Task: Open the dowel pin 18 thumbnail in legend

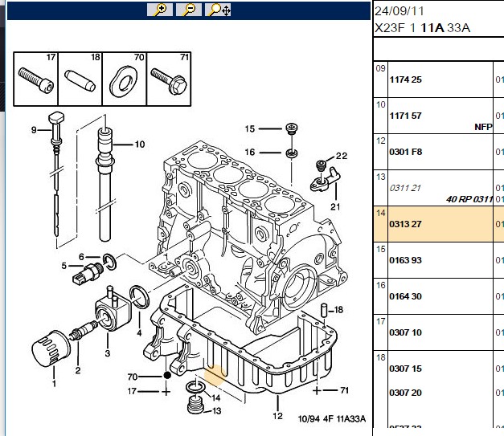Action: (80, 79)
